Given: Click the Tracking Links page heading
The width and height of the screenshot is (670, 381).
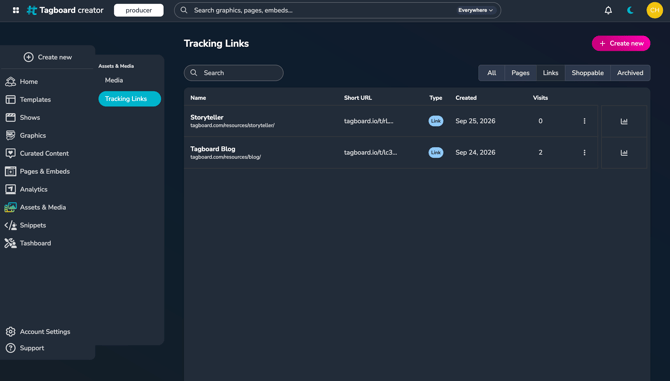Looking at the screenshot, I should pyautogui.click(x=216, y=44).
